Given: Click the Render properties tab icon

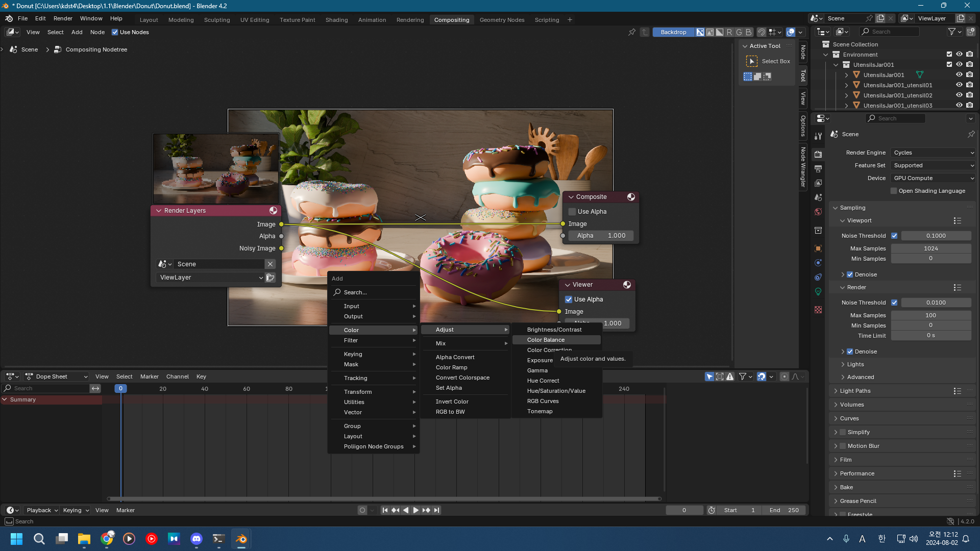Looking at the screenshot, I should coord(818,154).
